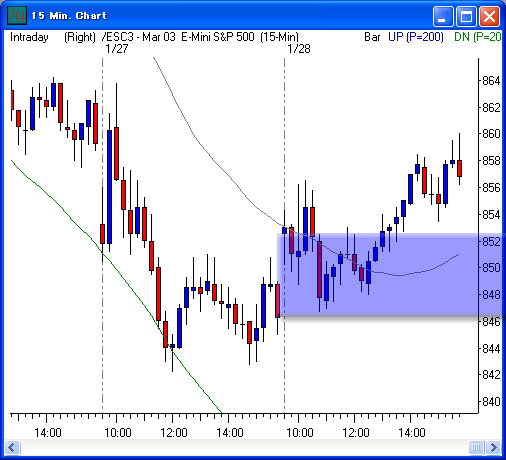
Task: Minimize the 15 Min. Chart window
Action: coord(443,16)
